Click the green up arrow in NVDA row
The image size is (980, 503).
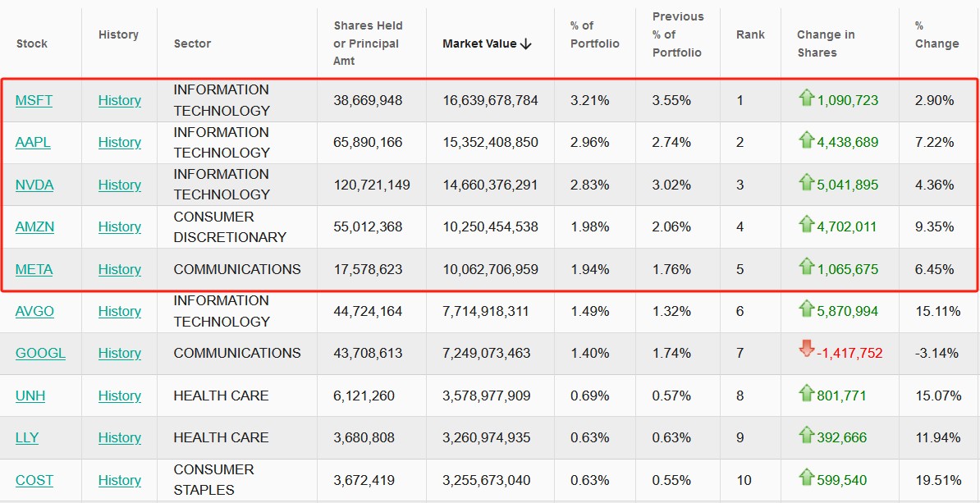click(806, 183)
